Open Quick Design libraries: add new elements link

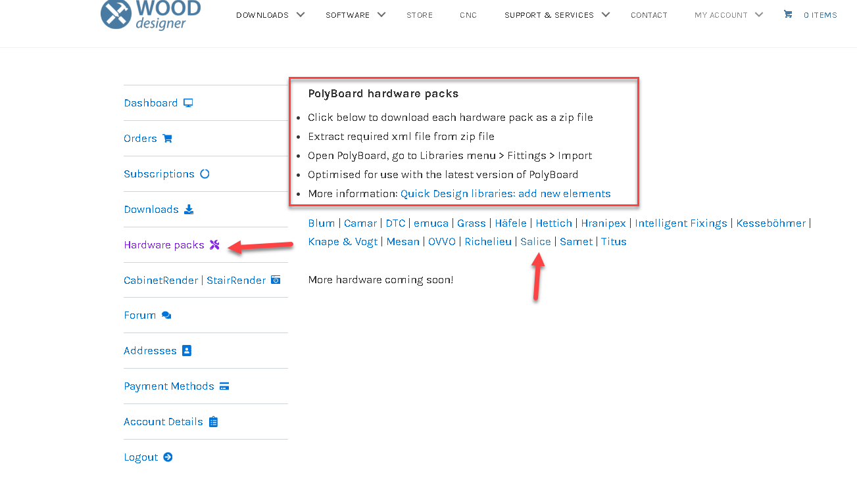coord(505,194)
